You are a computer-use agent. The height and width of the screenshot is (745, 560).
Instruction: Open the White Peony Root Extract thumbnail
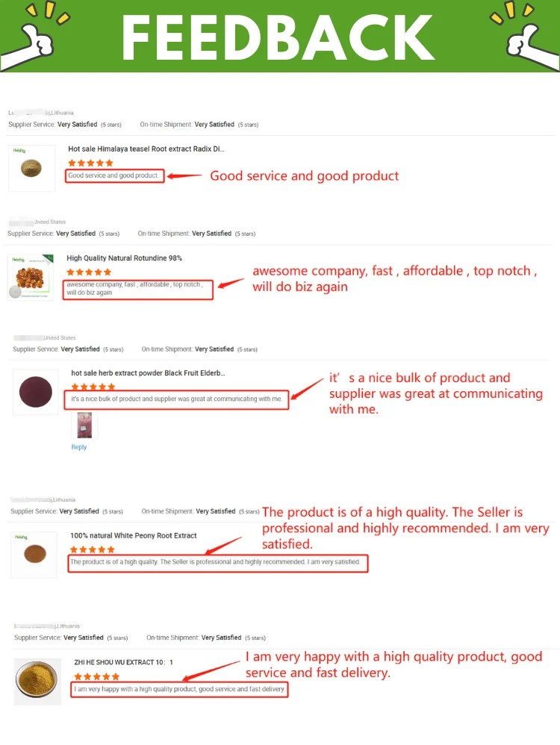tap(34, 554)
